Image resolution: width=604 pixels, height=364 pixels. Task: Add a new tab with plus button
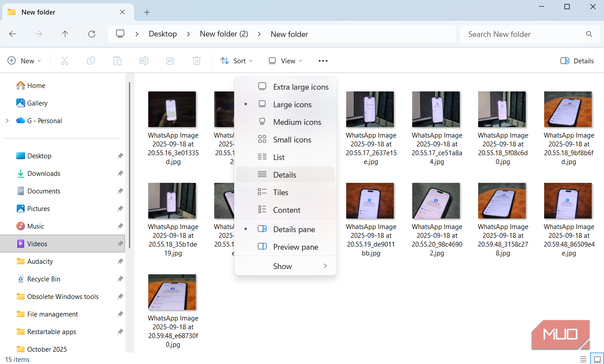pos(147,12)
